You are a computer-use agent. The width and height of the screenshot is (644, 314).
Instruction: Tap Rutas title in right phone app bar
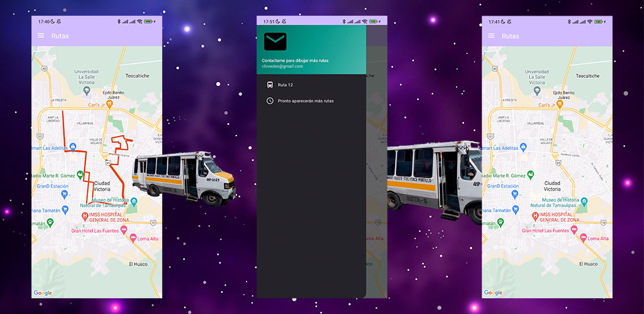510,36
